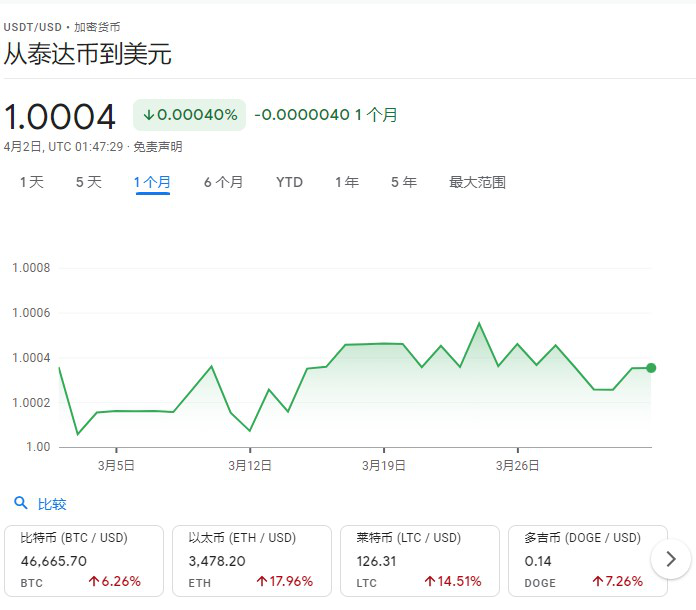Select the 1 天 time range tab
Image resolution: width=696 pixels, height=610 pixels.
[32, 182]
